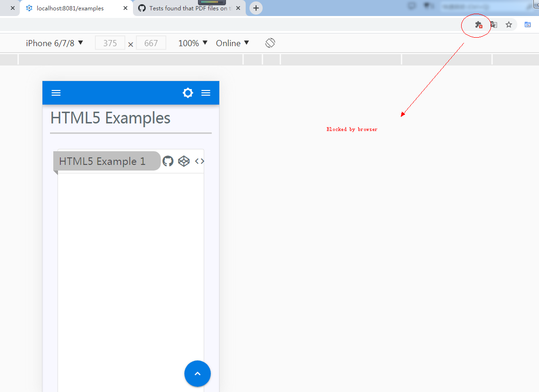Open the 100% zoom dropdown

tap(192, 42)
